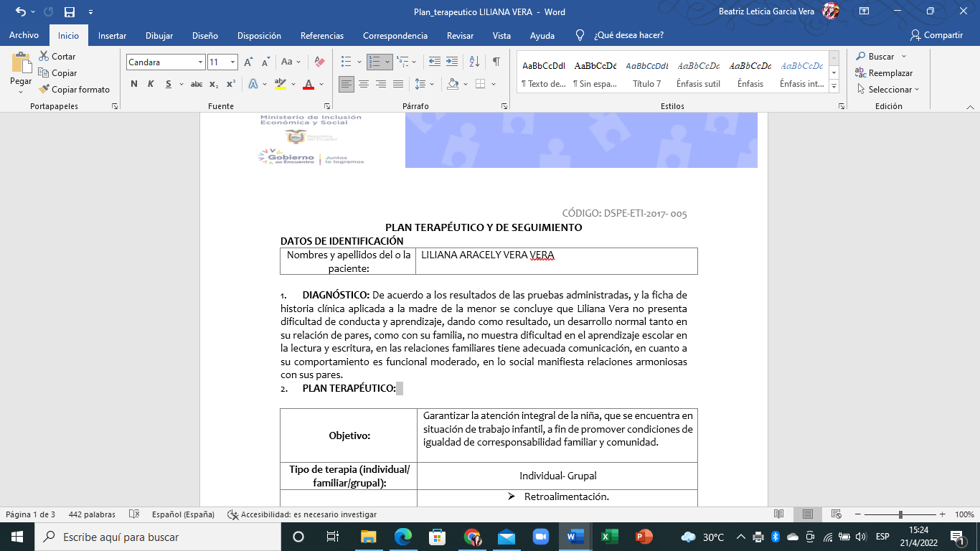Screen dimensions: 980x551
Task: Click the Compartir button
Action: pyautogui.click(x=936, y=35)
